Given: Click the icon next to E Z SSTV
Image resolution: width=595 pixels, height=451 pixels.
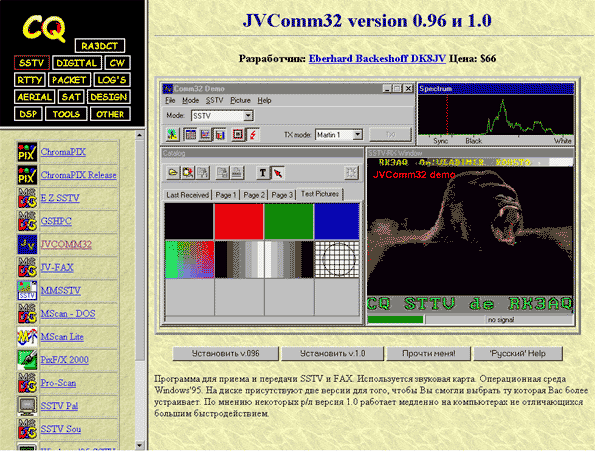Looking at the screenshot, I should [x=27, y=198].
